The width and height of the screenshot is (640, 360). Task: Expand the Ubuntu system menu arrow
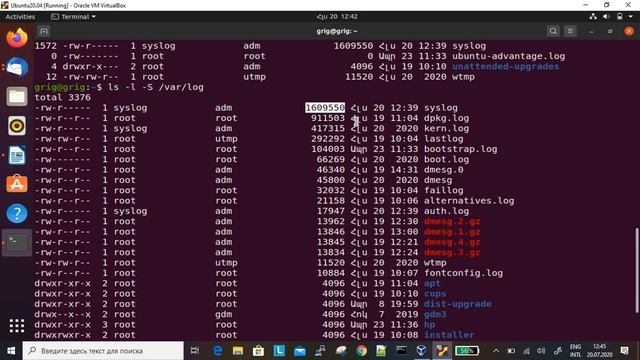coord(631,17)
